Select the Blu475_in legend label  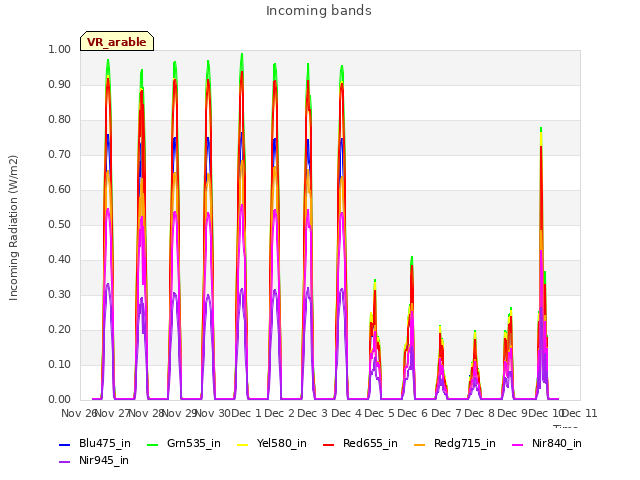tap(105, 444)
